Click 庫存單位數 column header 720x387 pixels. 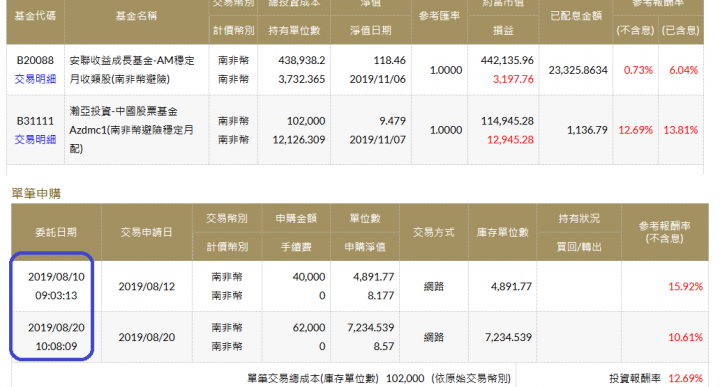[x=502, y=232]
